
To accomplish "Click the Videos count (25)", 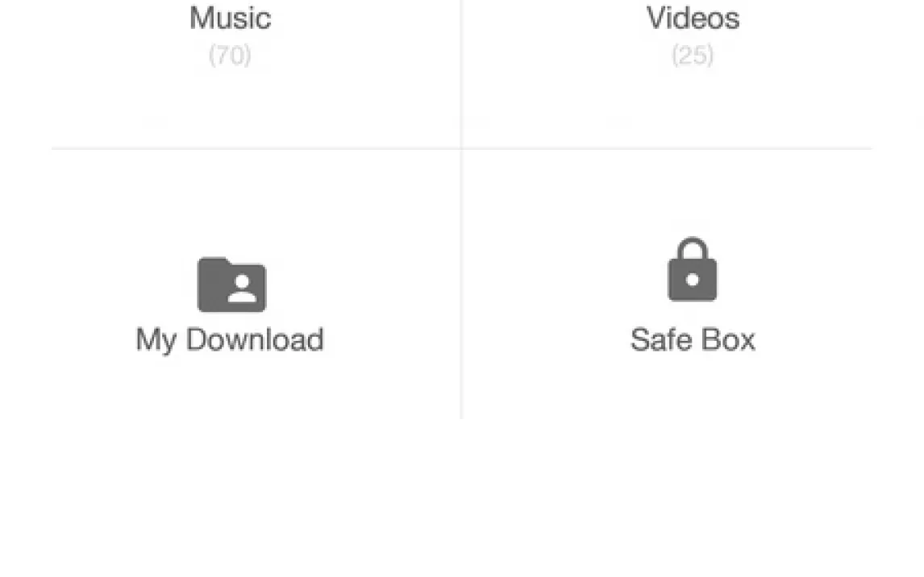I will click(x=693, y=56).
